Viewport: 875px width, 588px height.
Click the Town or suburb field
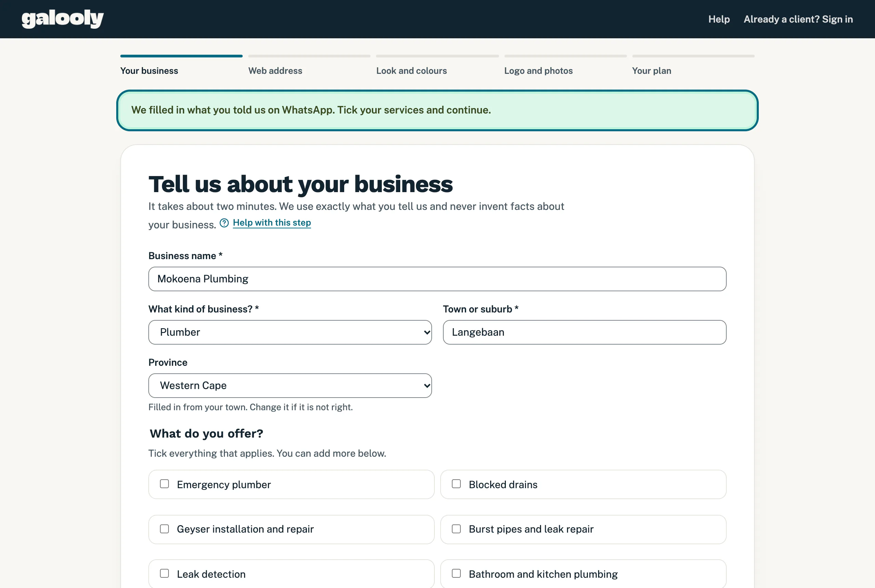coord(584,332)
